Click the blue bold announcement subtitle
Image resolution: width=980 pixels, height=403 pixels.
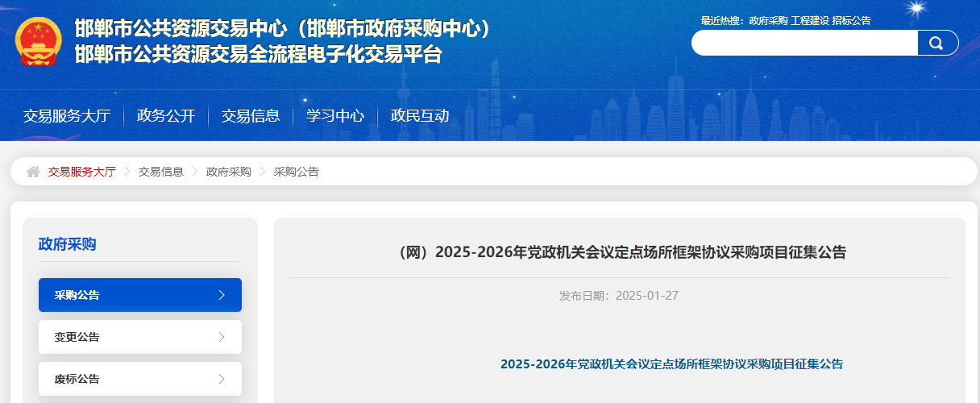671,364
